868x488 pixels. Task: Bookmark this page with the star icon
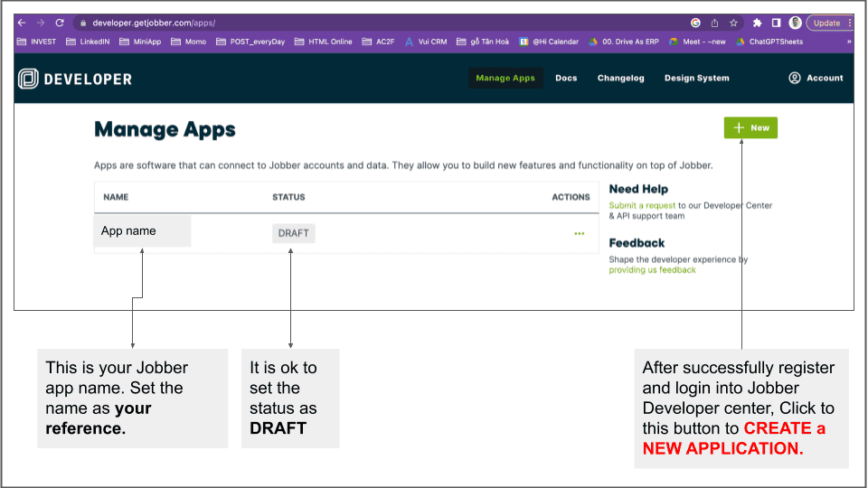(x=733, y=23)
